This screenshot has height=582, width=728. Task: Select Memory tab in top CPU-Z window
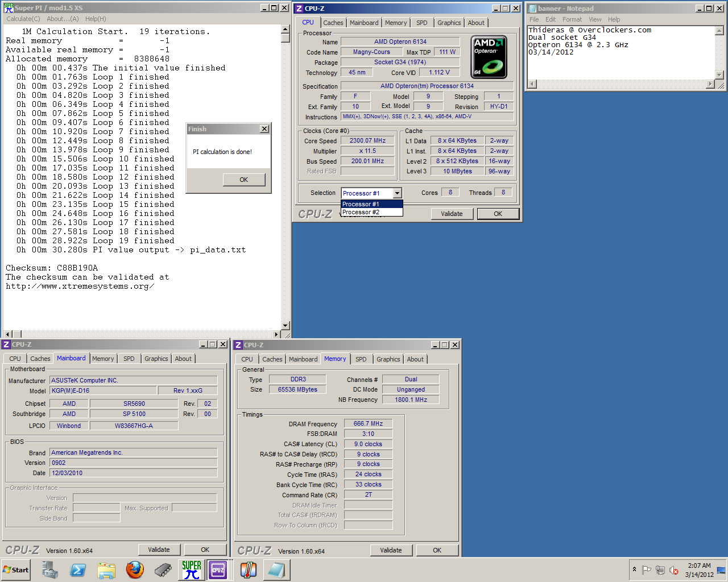point(396,23)
